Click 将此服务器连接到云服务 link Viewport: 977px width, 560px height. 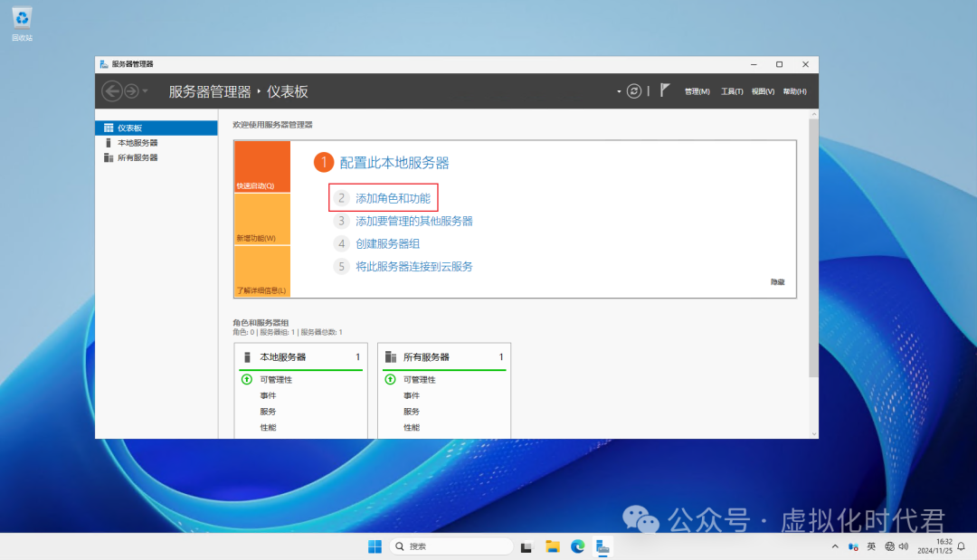tap(413, 267)
